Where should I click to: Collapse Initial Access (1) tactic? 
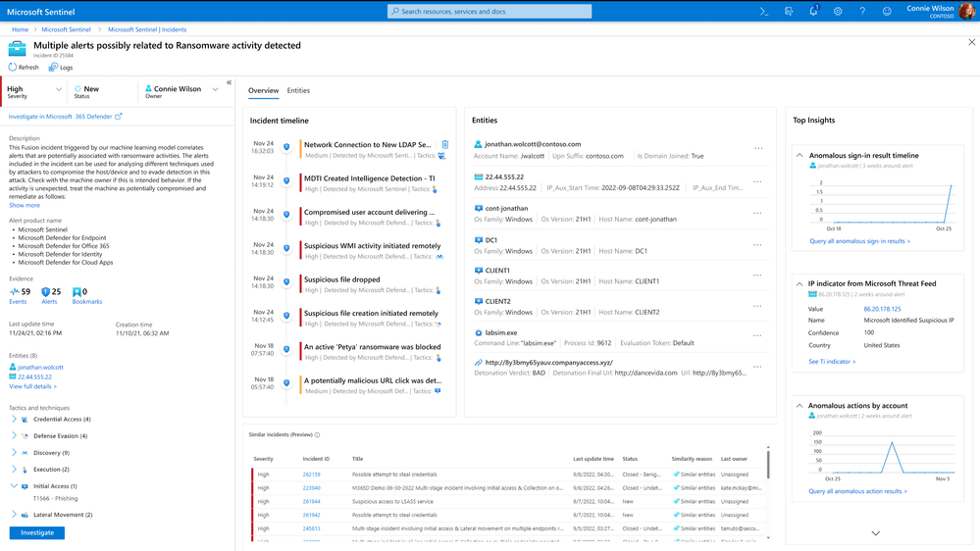point(14,485)
